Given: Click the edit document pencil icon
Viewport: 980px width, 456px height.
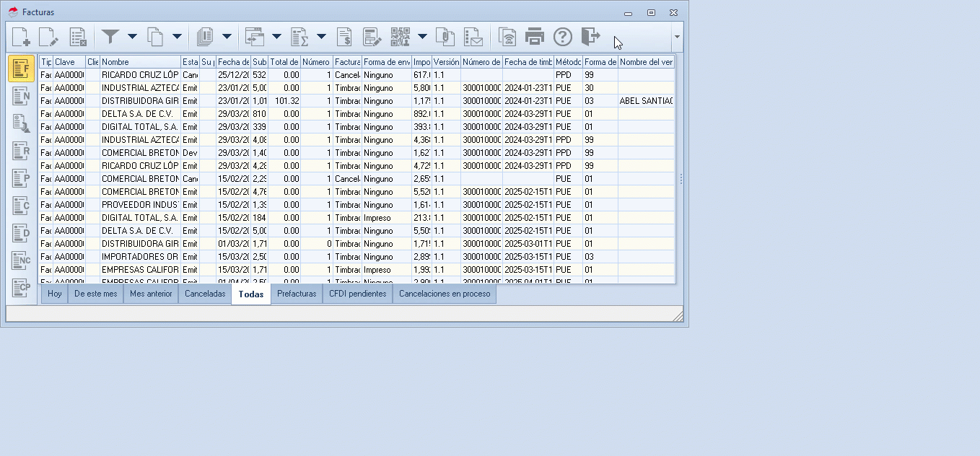Looking at the screenshot, I should (x=48, y=37).
